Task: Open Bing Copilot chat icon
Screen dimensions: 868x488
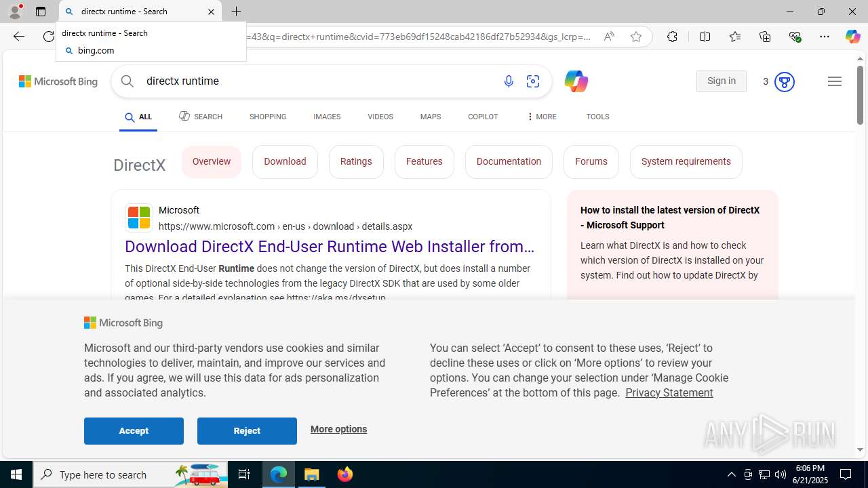Action: coord(576,81)
